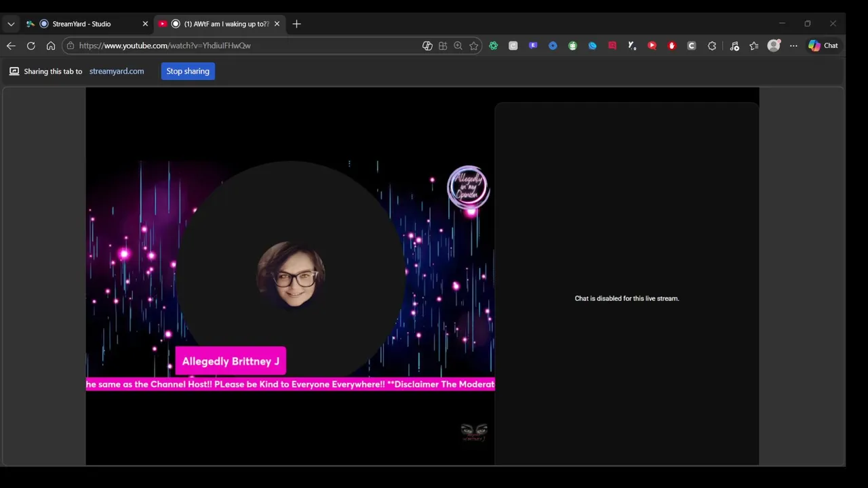
Task: Click the Allegedly in my Opinion logo
Action: (468, 187)
